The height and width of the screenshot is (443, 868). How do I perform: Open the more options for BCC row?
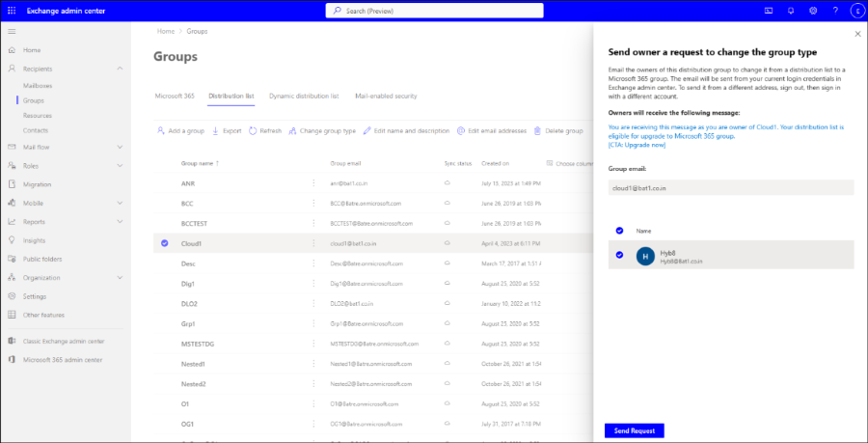tap(313, 204)
